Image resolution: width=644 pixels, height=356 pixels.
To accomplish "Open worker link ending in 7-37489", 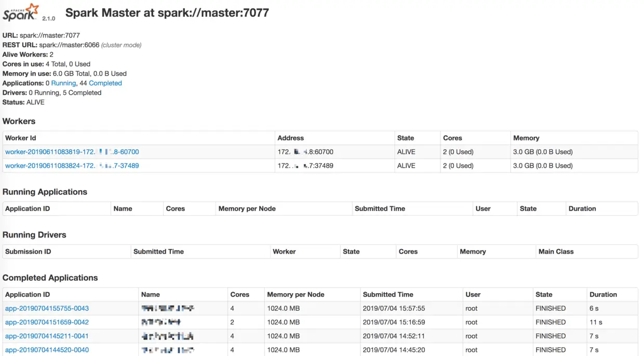I will pos(72,166).
